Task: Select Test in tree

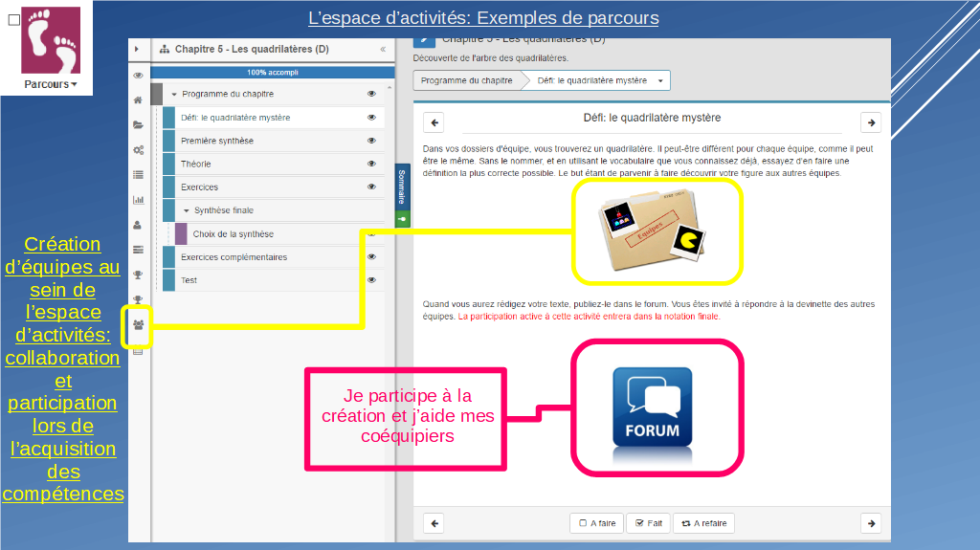Action: click(x=189, y=280)
